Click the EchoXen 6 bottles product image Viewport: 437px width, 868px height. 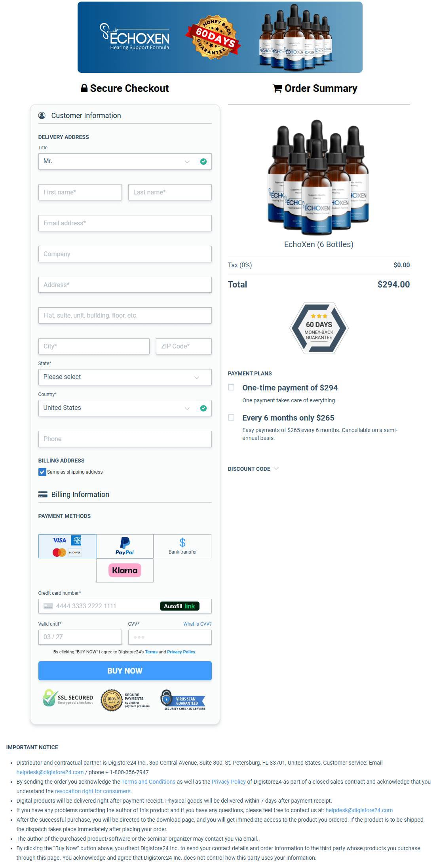[319, 177]
